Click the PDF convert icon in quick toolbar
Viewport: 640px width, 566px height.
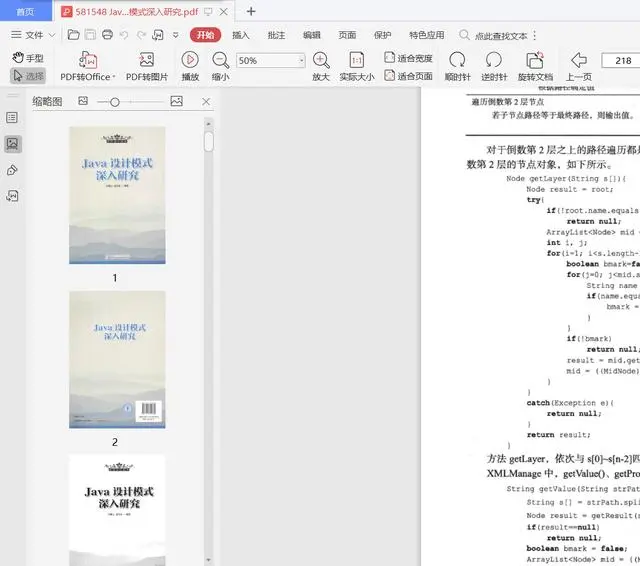point(158,35)
